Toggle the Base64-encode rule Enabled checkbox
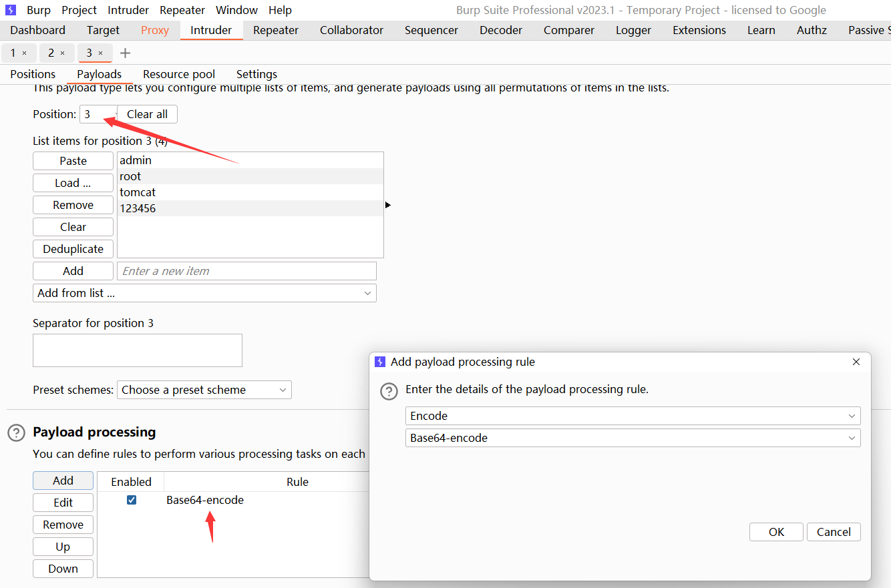This screenshot has width=891, height=588. [x=132, y=500]
